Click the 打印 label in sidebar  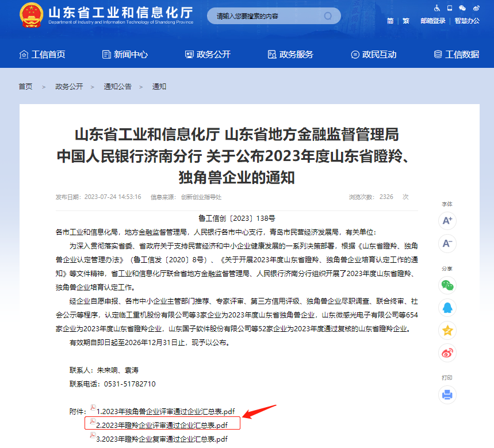click(x=447, y=378)
